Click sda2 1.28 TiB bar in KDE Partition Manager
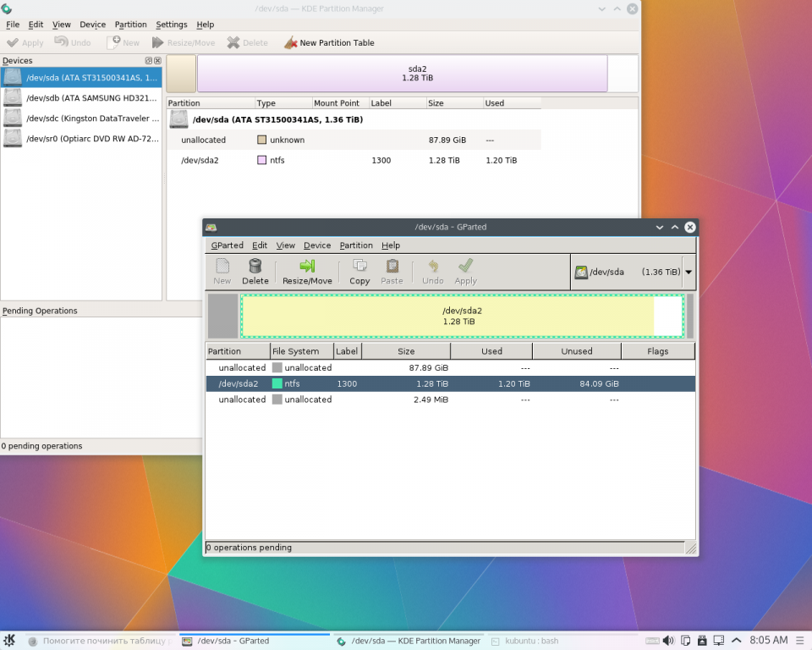The image size is (812, 650). coord(402,73)
